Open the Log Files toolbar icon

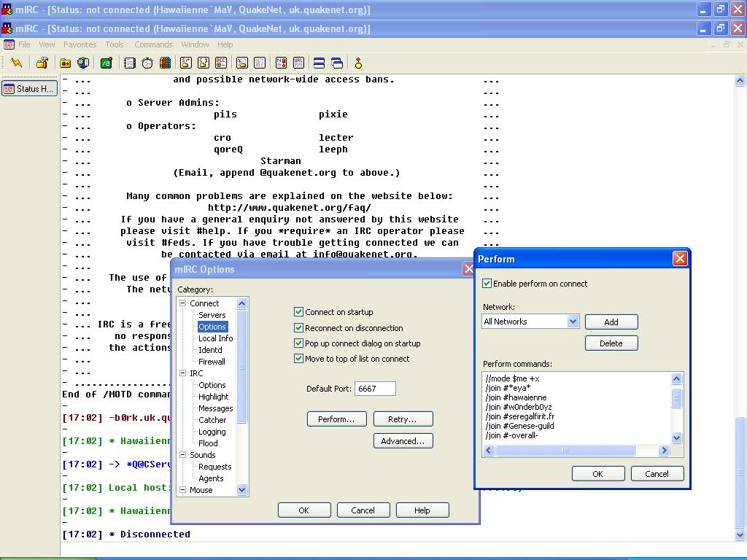[260, 63]
